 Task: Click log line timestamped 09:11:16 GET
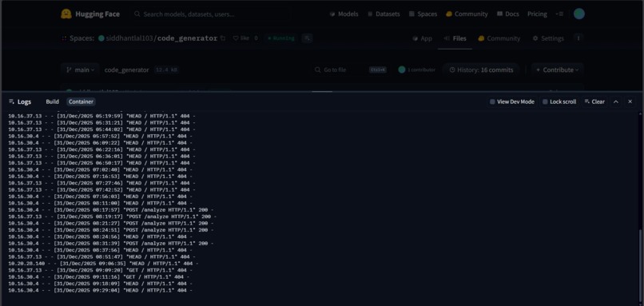pyautogui.click(x=98, y=276)
